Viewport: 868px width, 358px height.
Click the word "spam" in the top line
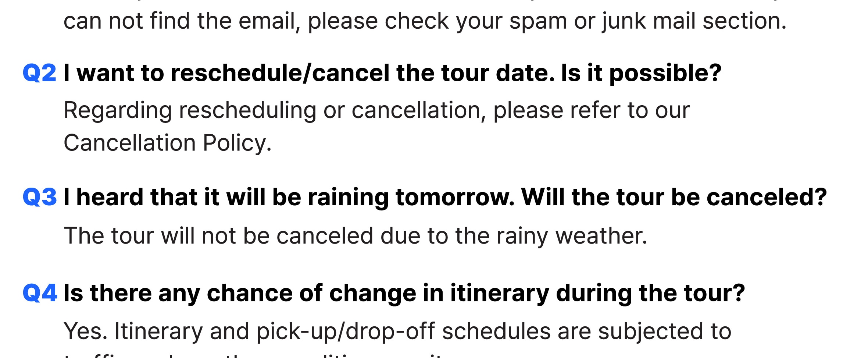[x=538, y=21]
